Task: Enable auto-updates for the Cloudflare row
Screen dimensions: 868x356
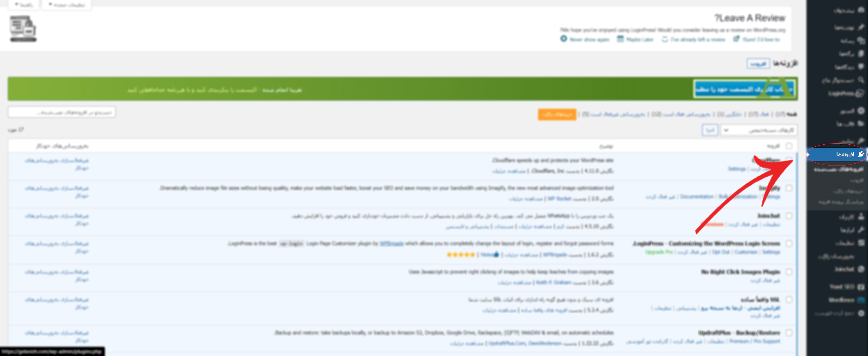Action: click(x=57, y=164)
